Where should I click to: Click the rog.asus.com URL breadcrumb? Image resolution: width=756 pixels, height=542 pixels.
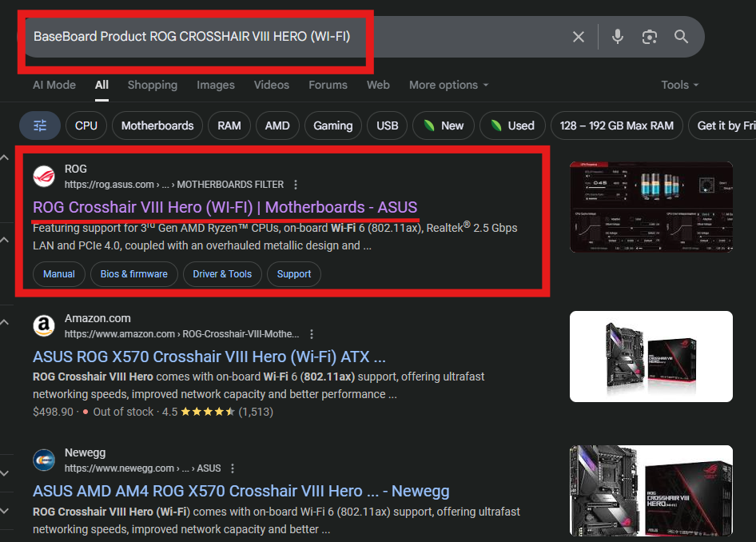click(174, 185)
